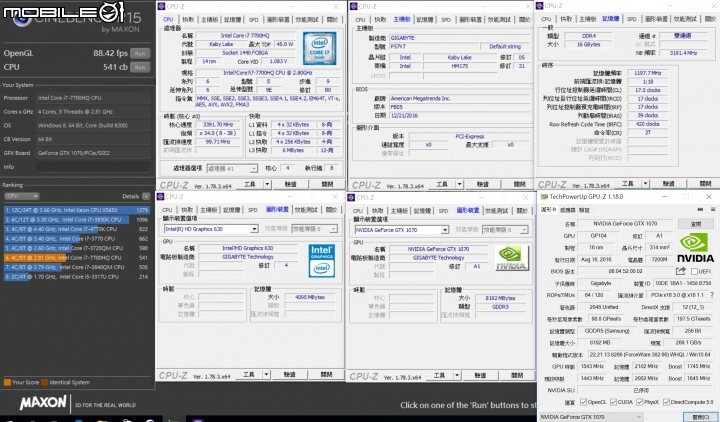Click 關閉 button in CPU-Z Intel HD Graphics window
Screen dimensions: 720x422
pos(326,375)
